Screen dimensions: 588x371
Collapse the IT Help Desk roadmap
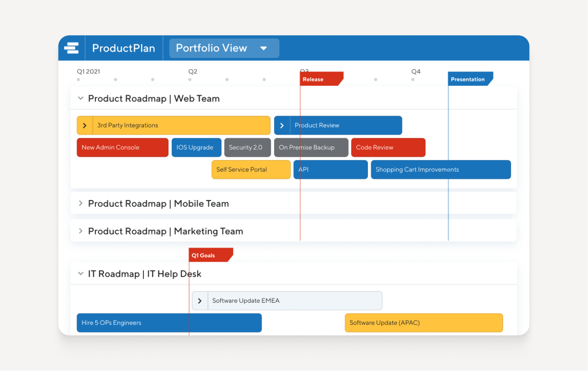click(81, 273)
